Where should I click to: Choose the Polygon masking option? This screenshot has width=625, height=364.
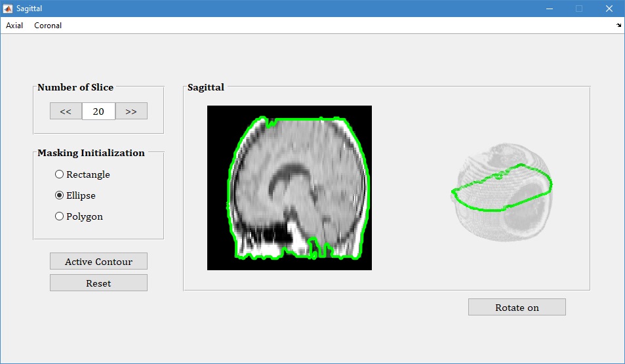pyautogui.click(x=60, y=216)
